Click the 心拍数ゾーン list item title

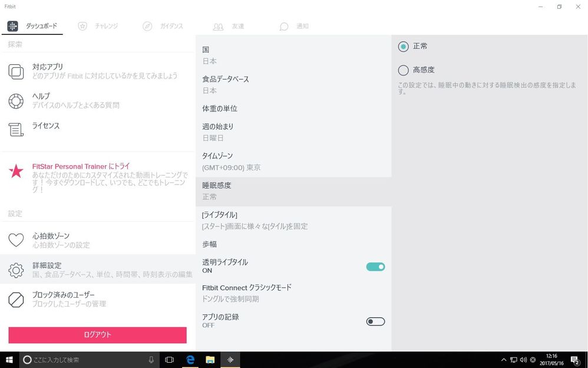pos(51,236)
